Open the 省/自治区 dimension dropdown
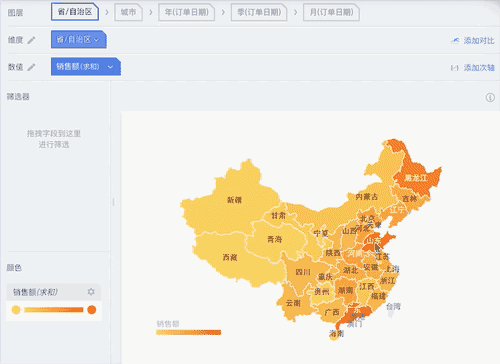500x364 pixels. tap(79, 40)
